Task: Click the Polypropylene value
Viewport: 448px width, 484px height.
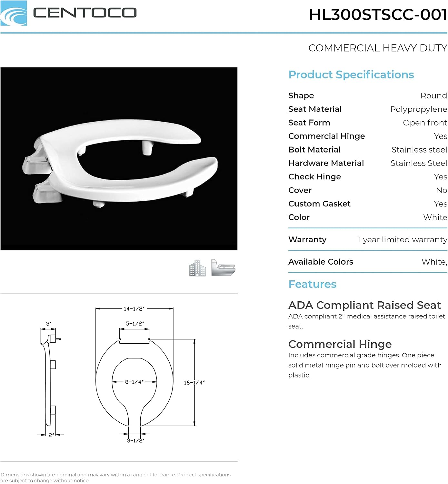Action: [419, 110]
